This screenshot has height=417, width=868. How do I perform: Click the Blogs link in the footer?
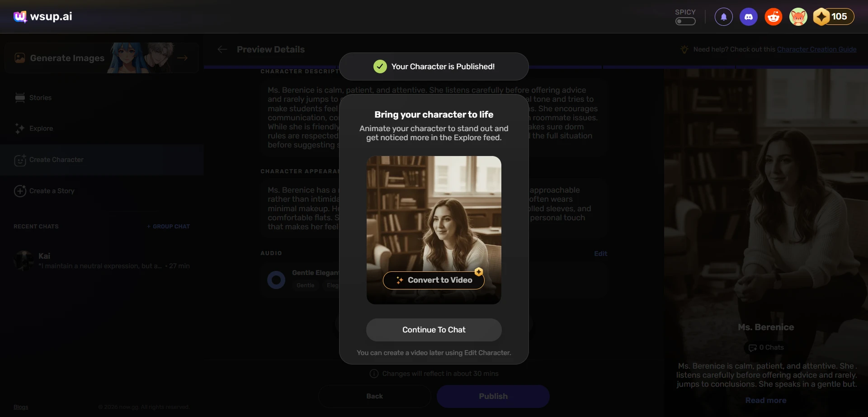pyautogui.click(x=20, y=407)
